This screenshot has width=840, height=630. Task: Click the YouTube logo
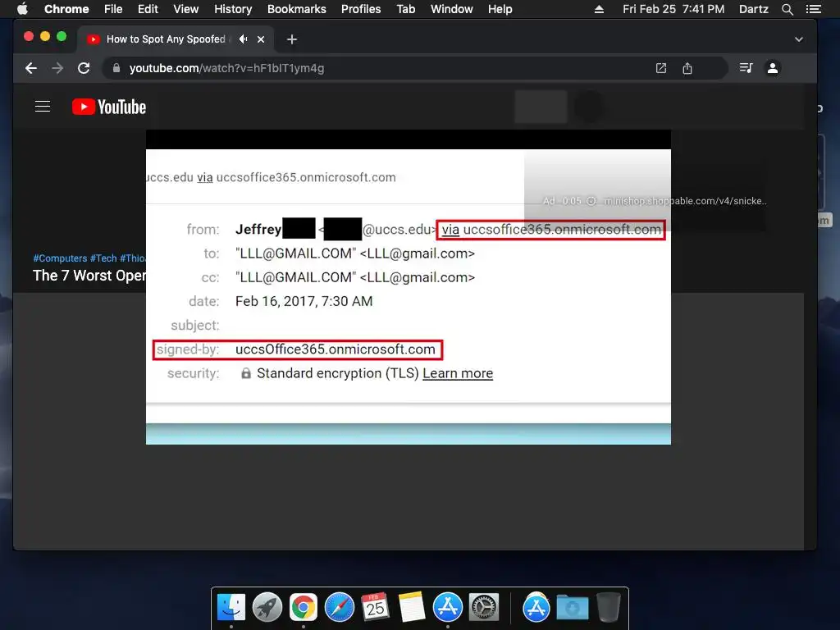(x=109, y=107)
